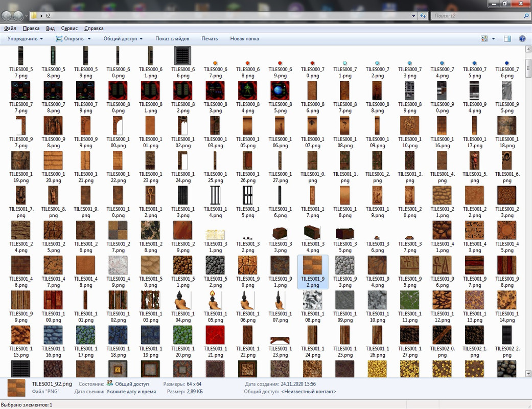Viewport: 532px width, 409px height.
Task: Select the TILES001_28.png mossy stone tile
Action: pyautogui.click(x=150, y=230)
